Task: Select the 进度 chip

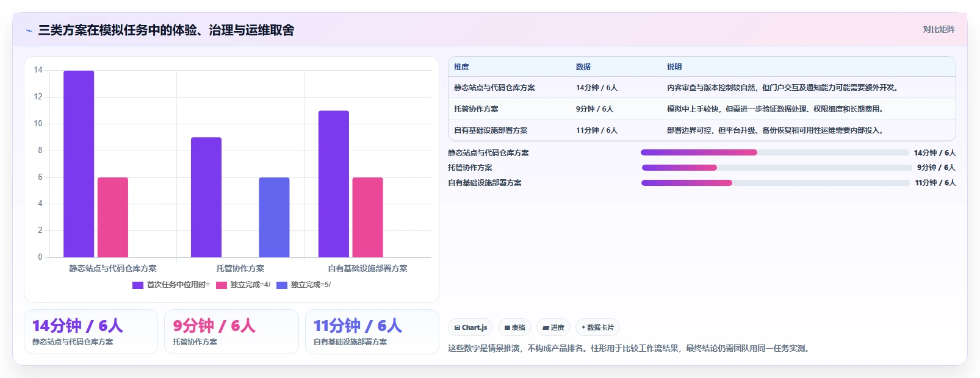Action: point(553,327)
